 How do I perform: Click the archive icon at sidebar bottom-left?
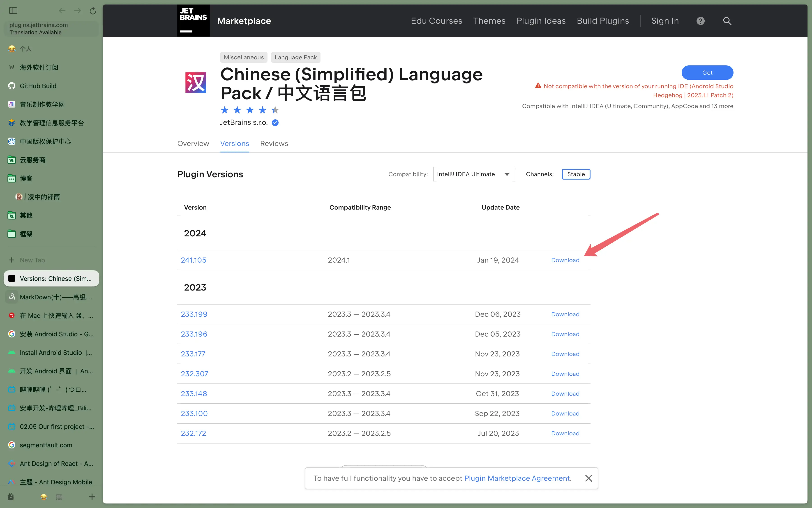pos(11,496)
